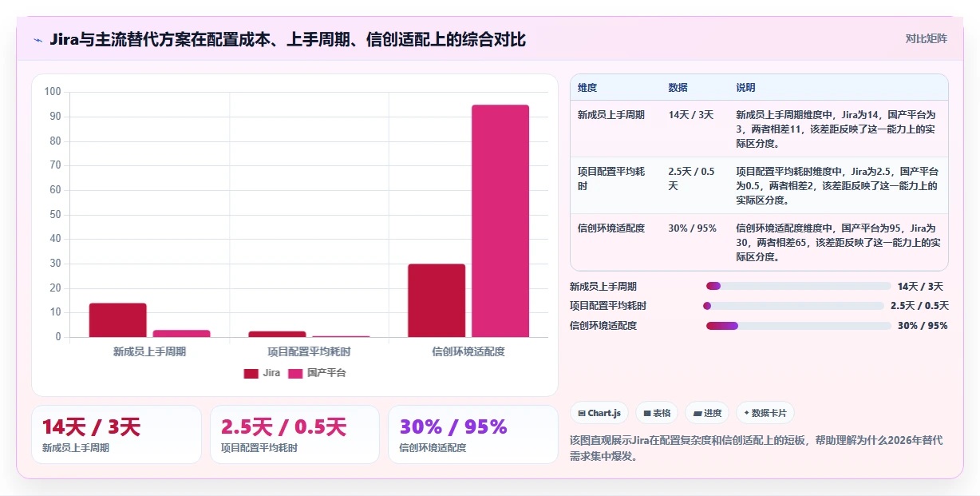Click the 14天 / 3天 stat card
The image size is (980, 496).
click(117, 434)
